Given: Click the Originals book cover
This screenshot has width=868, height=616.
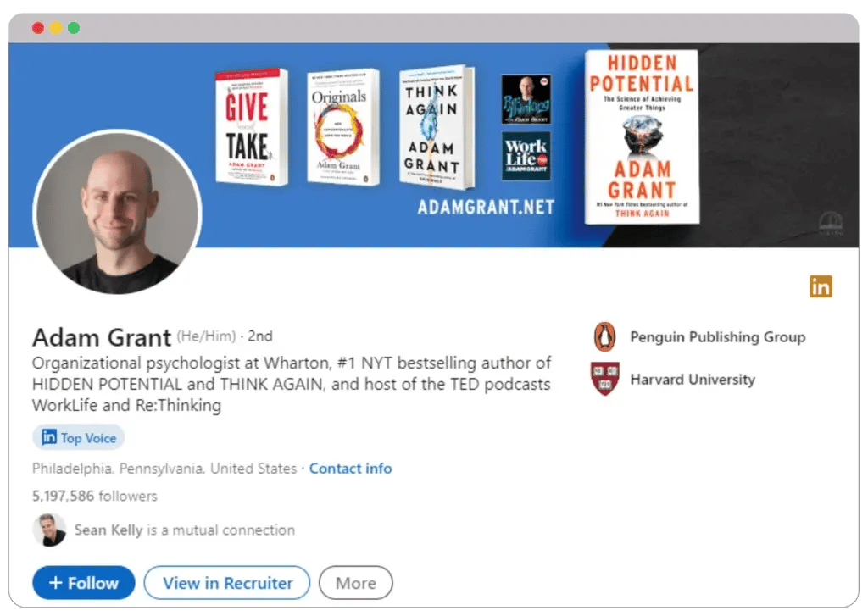Looking at the screenshot, I should point(343,127).
